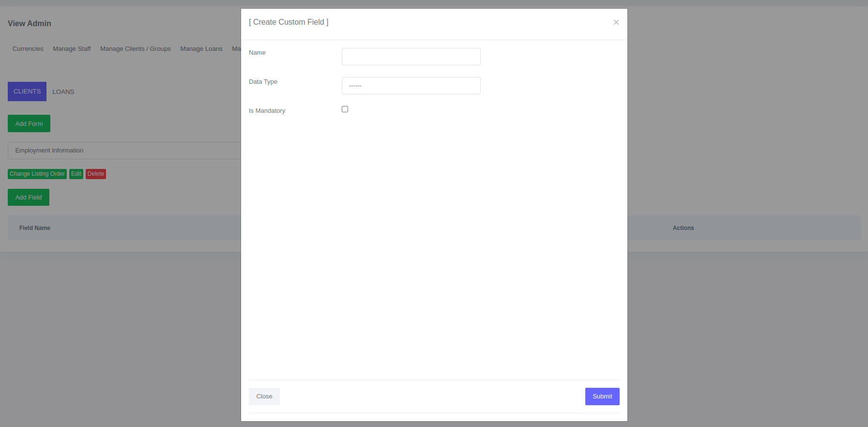Click the Add Field button
Screen dimensions: 868x427
click(29, 198)
